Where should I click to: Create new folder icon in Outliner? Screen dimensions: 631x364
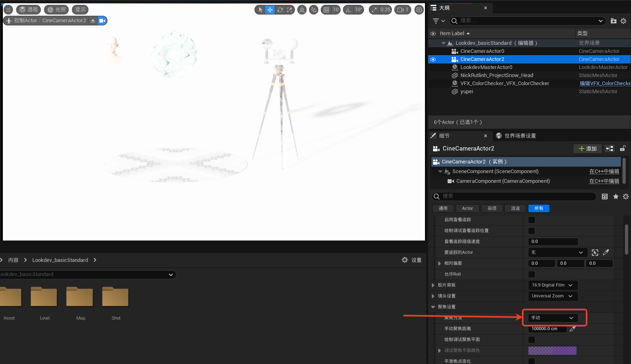pos(613,21)
